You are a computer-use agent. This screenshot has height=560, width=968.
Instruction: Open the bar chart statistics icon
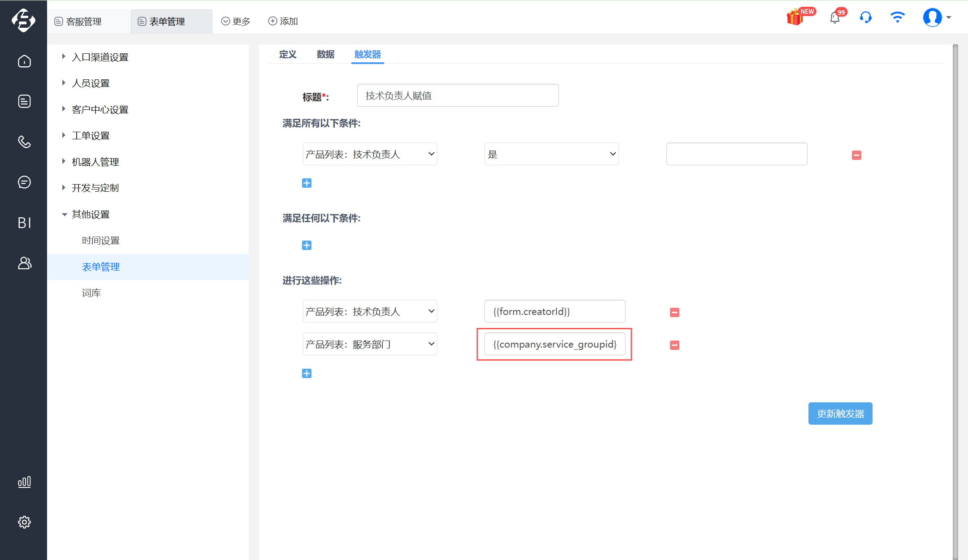point(24,482)
